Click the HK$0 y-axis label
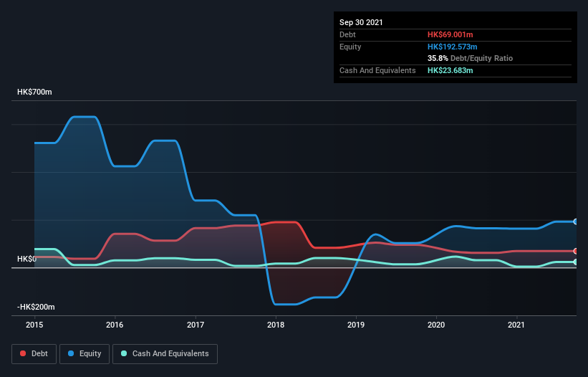Viewport: 588px width, 377px height. click(x=26, y=259)
